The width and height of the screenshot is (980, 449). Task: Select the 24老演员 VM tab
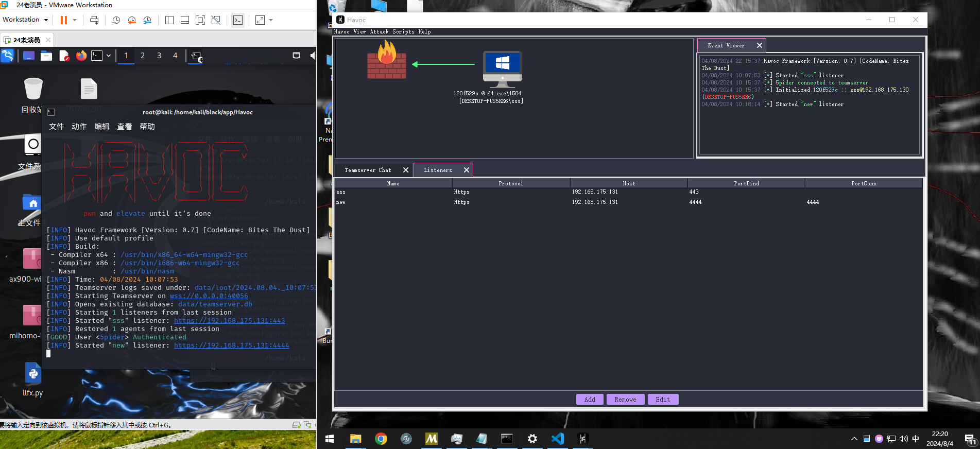(x=27, y=40)
